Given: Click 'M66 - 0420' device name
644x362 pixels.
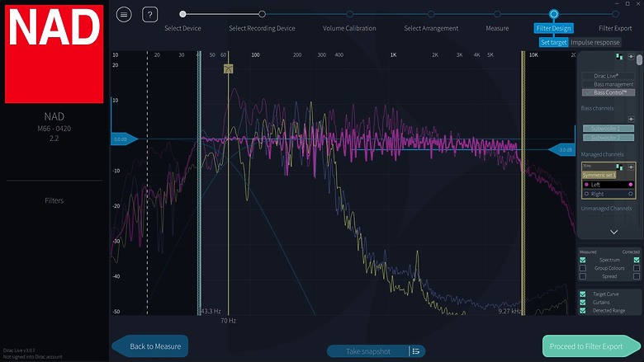Looking at the screenshot, I should point(54,129).
